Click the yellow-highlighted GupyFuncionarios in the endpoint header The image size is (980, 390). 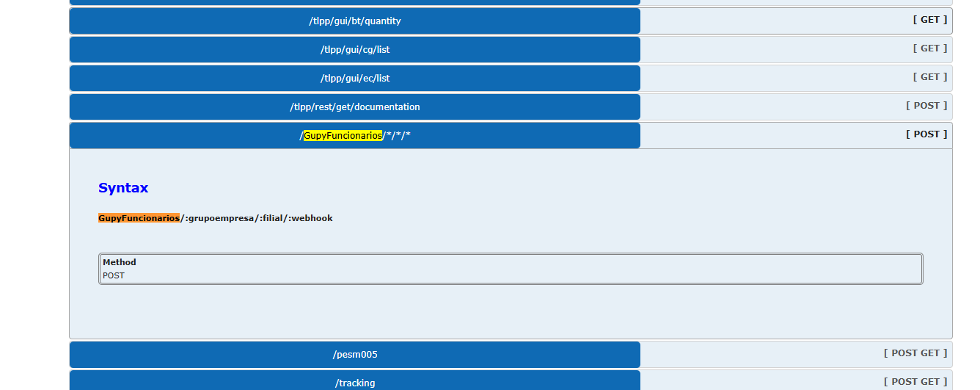[x=343, y=136]
